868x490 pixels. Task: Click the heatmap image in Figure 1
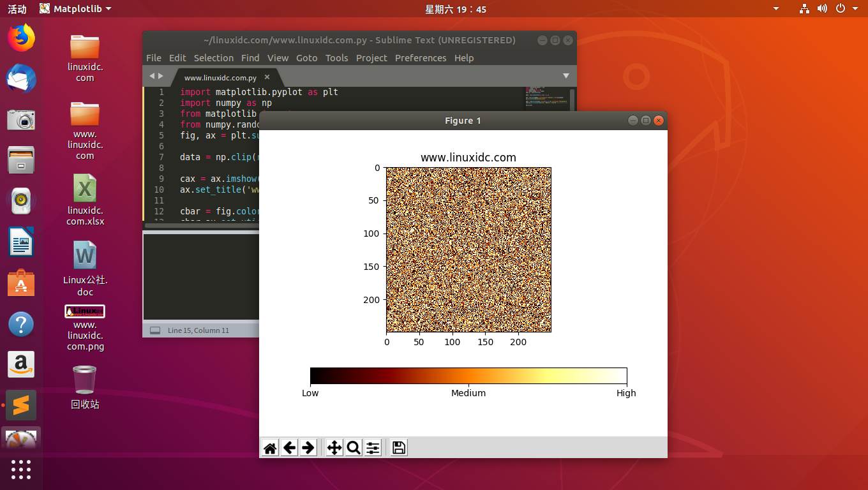(468, 249)
